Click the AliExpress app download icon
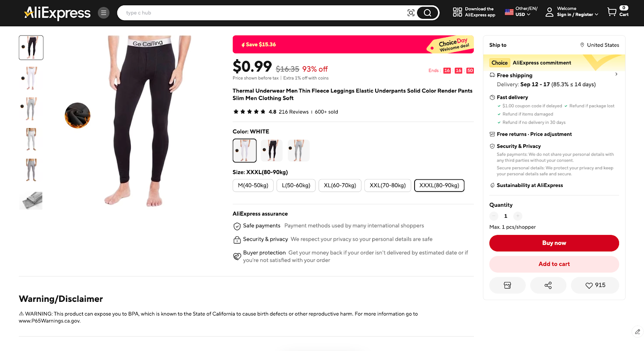The height and width of the screenshot is (351, 644). [x=457, y=12]
